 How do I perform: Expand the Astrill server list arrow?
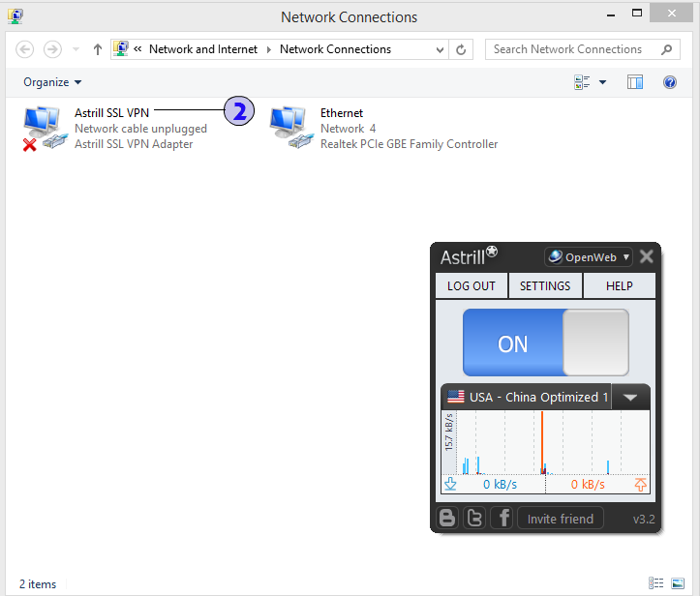[x=630, y=397]
